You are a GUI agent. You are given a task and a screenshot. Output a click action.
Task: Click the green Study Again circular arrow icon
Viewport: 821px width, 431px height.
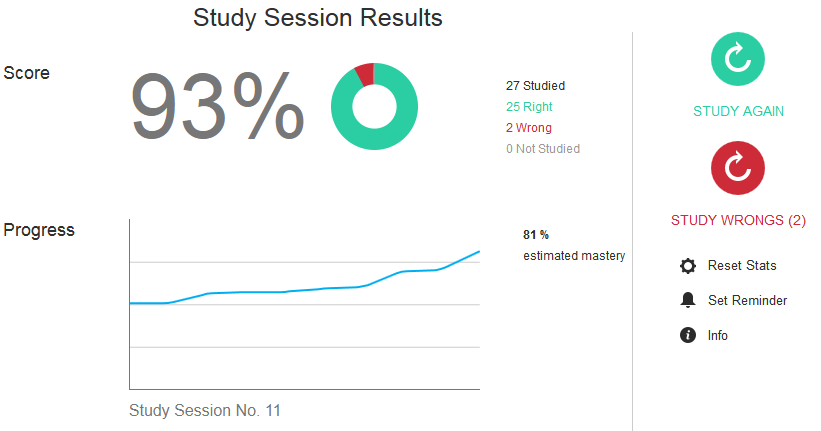click(737, 59)
